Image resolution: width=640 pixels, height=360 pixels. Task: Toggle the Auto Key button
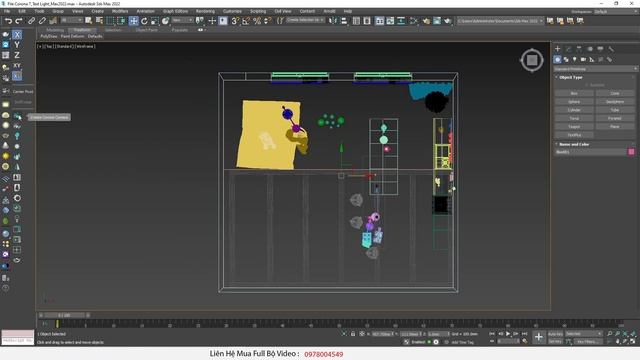coord(555,334)
